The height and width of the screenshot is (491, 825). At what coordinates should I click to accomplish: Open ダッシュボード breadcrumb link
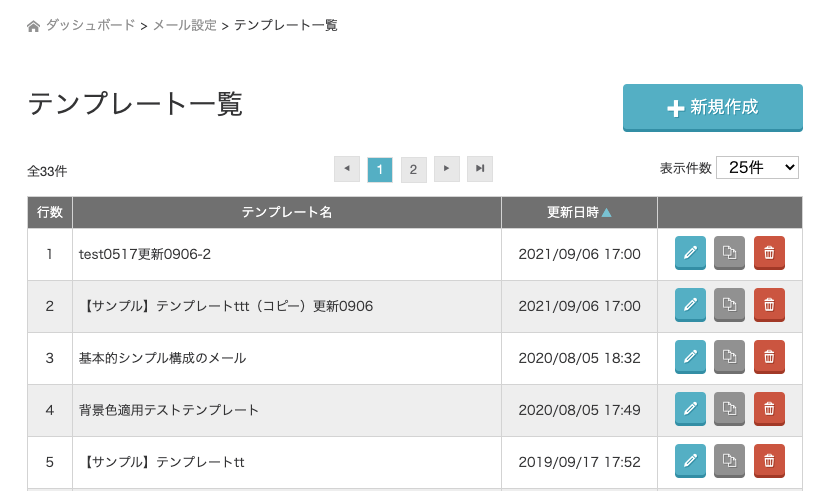click(90, 25)
